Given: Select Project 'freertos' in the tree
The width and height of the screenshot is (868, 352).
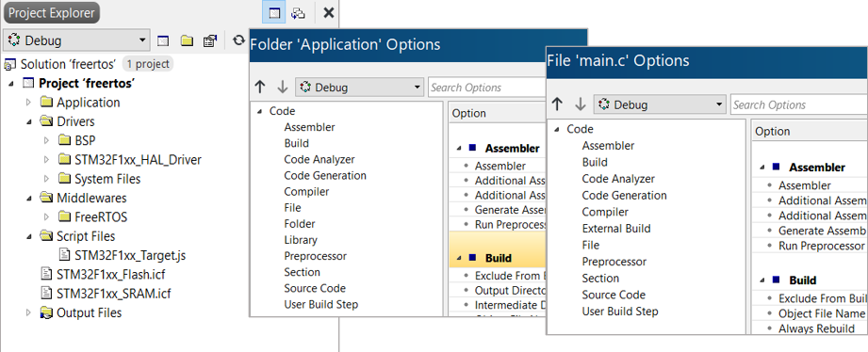Looking at the screenshot, I should 87,84.
